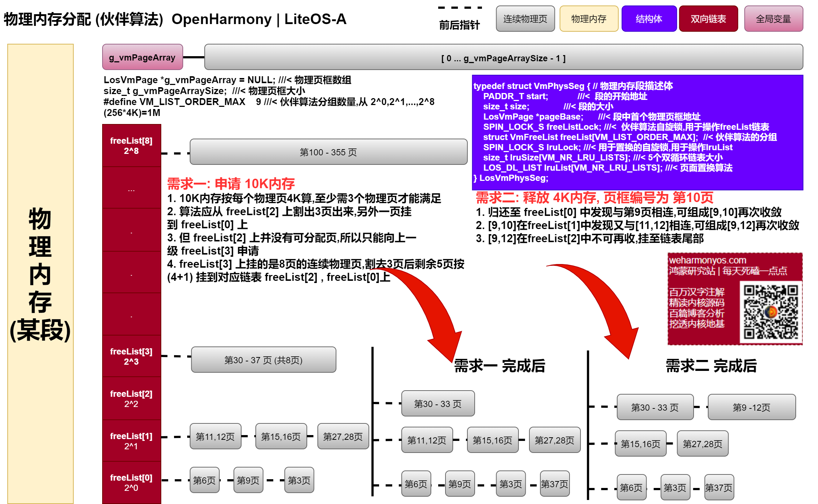Select the freeList[2] 2^2 cell
This screenshot has width=818, height=504.
pos(131,399)
